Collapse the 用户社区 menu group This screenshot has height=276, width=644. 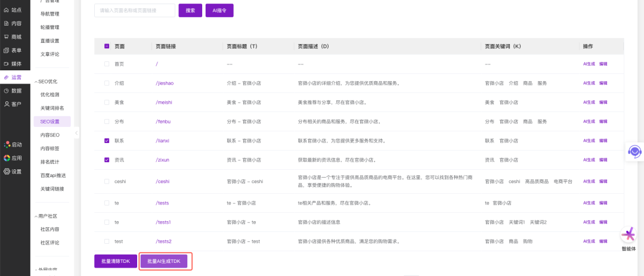click(47, 216)
